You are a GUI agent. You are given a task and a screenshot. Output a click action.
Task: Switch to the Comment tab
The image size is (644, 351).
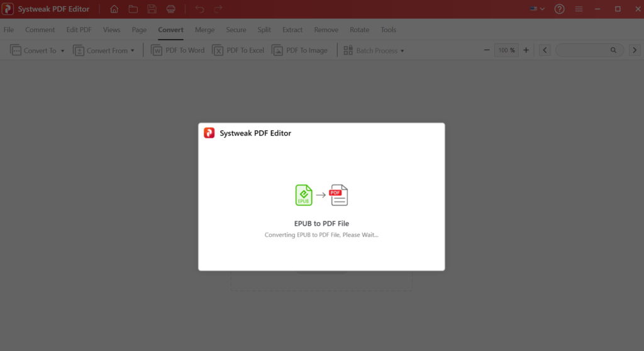[x=40, y=30]
